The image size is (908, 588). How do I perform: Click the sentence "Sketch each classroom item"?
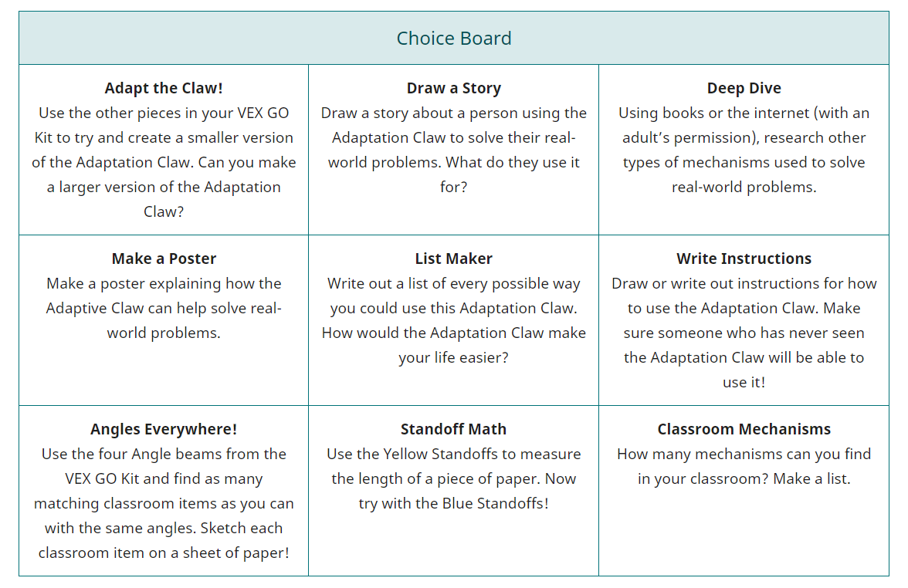164,541
